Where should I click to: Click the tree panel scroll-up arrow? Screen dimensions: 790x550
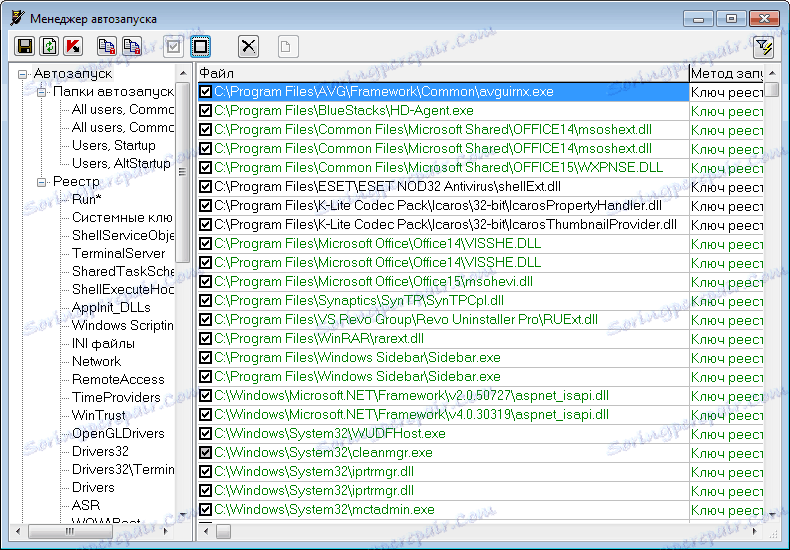pyautogui.click(x=182, y=74)
